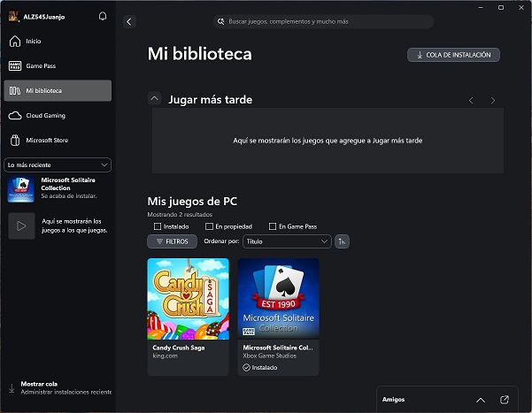Collapse the Jugar más tarde section
Screen dimensions: 532x413
click(x=154, y=99)
